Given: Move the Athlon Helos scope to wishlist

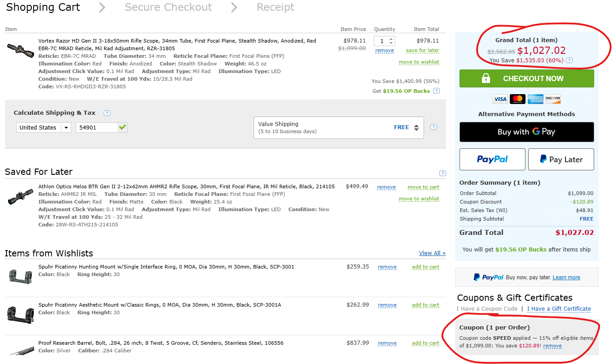Looking at the screenshot, I should coord(419,199).
